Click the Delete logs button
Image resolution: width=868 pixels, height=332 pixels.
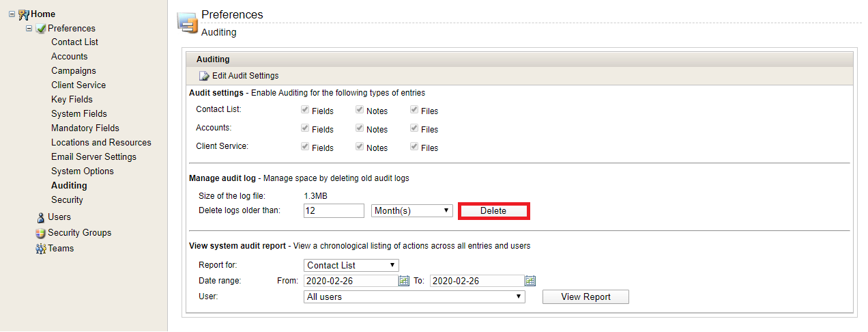493,211
